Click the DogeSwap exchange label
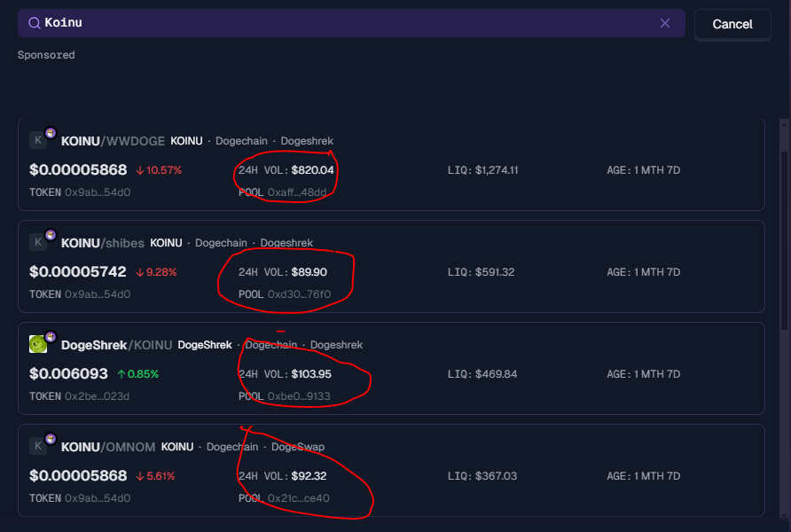The width and height of the screenshot is (791, 532). 298,447
